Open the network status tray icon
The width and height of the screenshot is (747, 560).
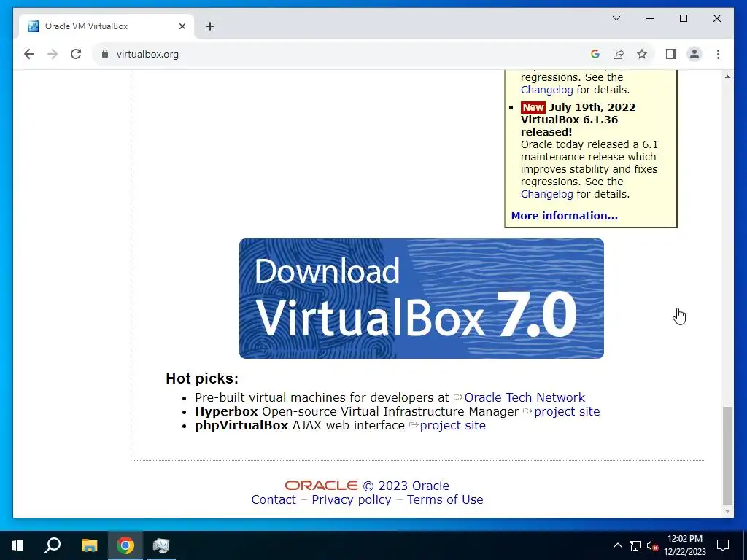635,545
